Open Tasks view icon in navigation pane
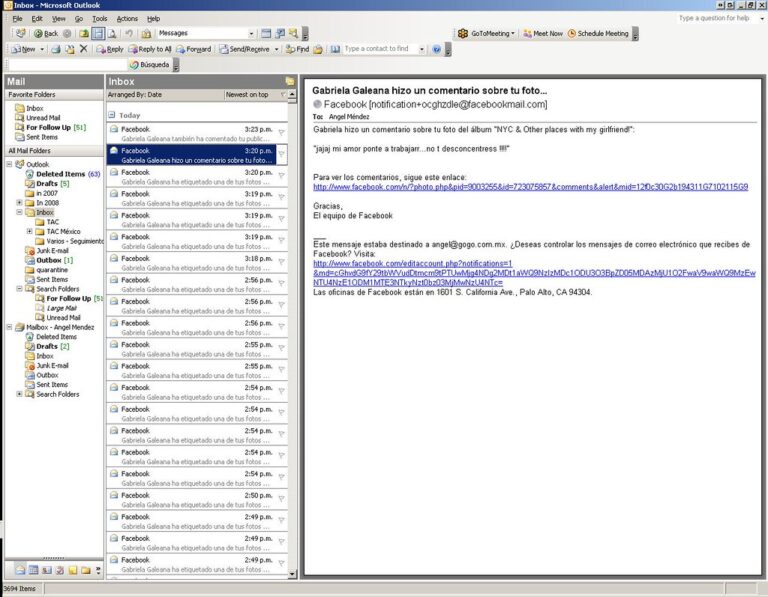This screenshot has height=597, width=768. pyautogui.click(x=60, y=570)
